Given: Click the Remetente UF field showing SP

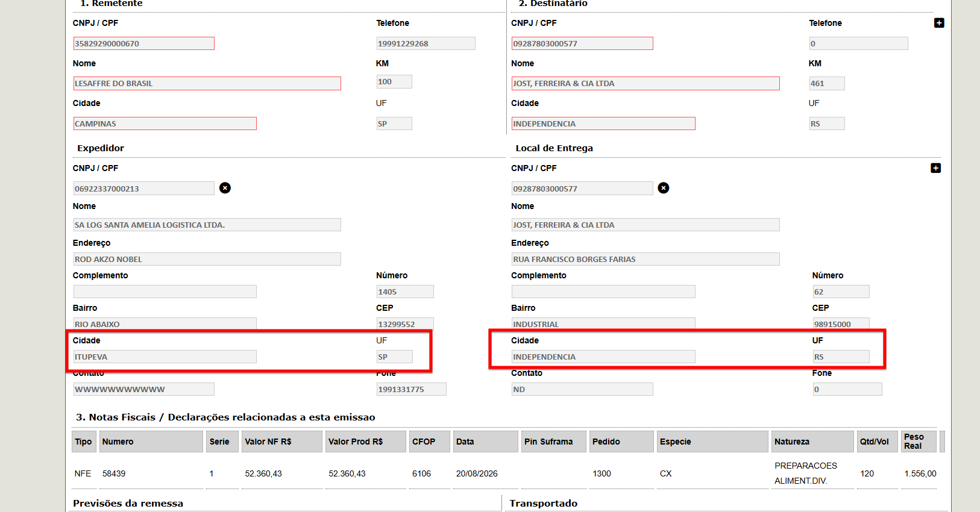Looking at the screenshot, I should (x=394, y=123).
